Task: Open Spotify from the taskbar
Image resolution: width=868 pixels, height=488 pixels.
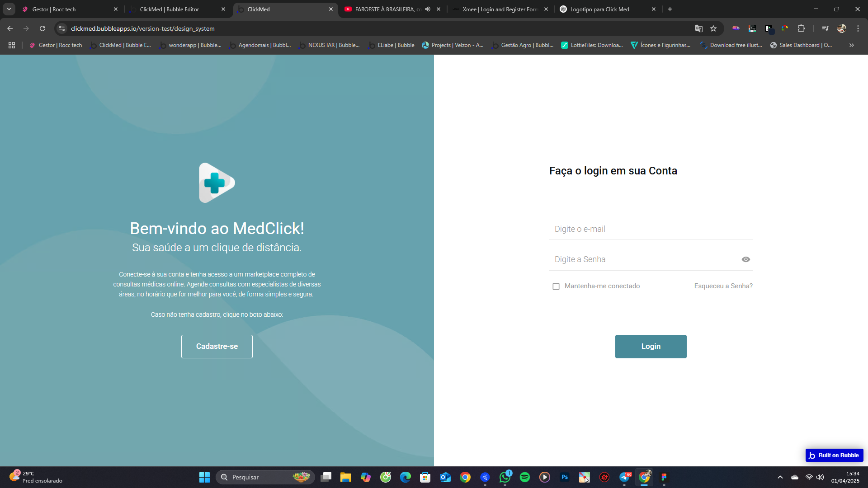Action: [524, 477]
